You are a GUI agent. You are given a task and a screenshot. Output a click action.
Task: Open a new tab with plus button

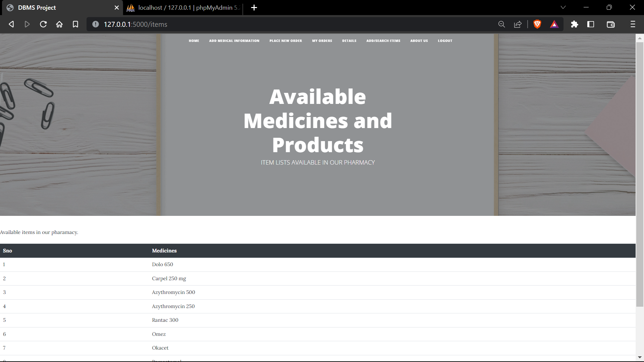[x=254, y=7]
